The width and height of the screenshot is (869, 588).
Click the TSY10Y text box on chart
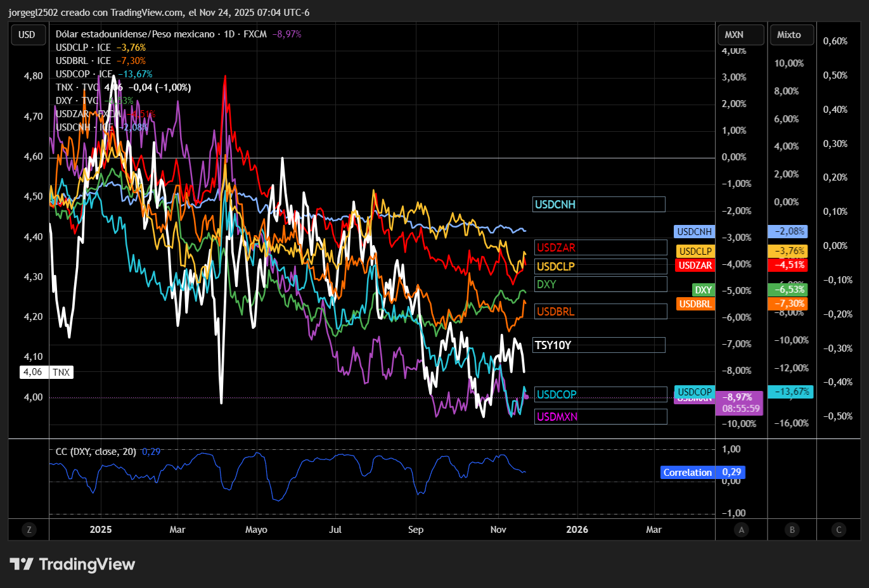pos(599,345)
